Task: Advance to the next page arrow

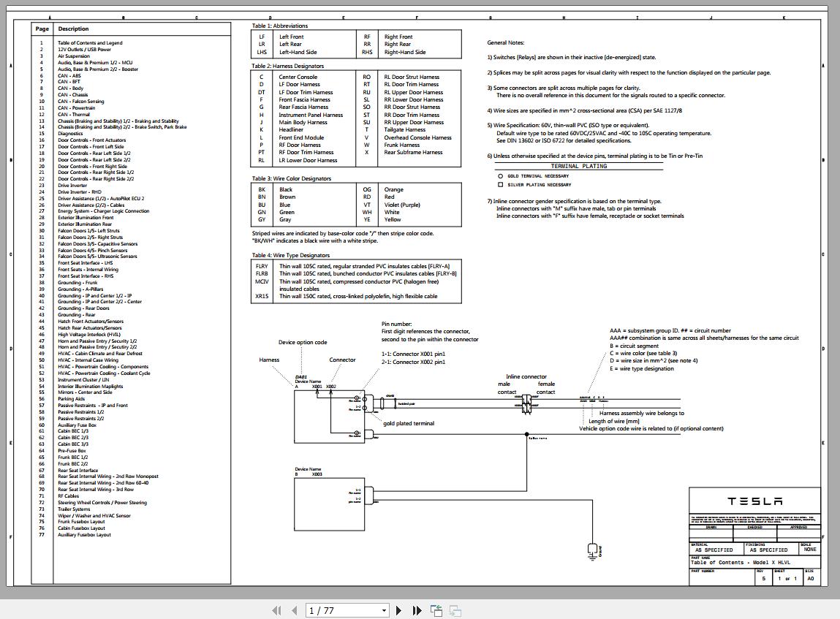Action: tap(398, 609)
